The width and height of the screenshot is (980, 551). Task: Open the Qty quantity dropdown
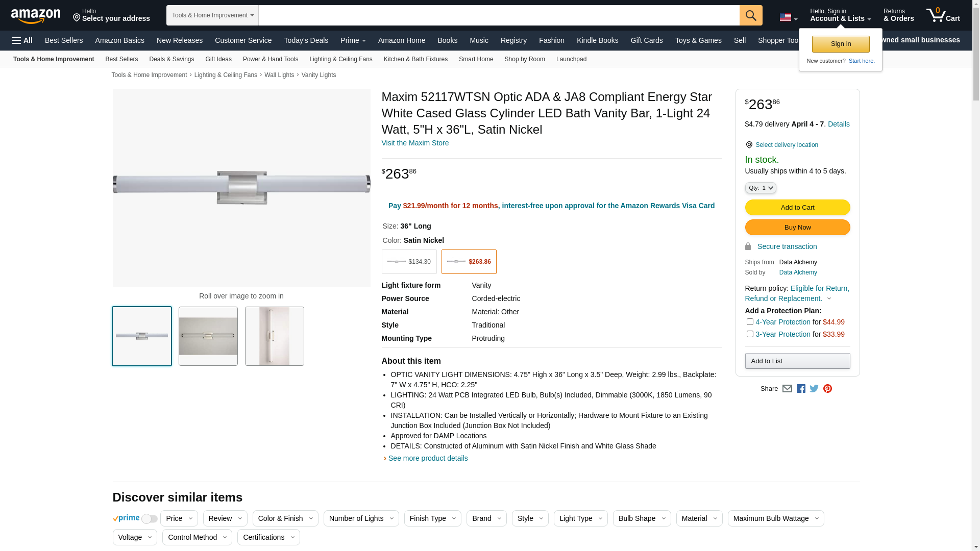pyautogui.click(x=760, y=188)
